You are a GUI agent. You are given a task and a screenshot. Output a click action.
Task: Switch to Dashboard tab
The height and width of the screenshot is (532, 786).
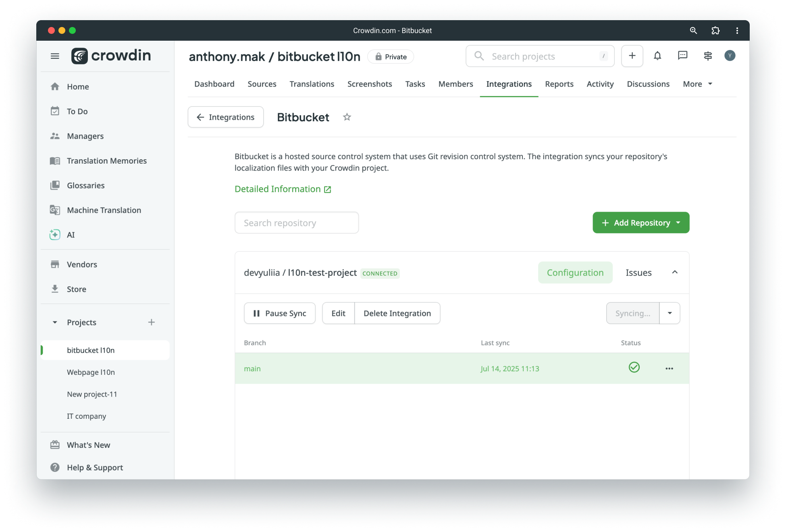pyautogui.click(x=214, y=84)
